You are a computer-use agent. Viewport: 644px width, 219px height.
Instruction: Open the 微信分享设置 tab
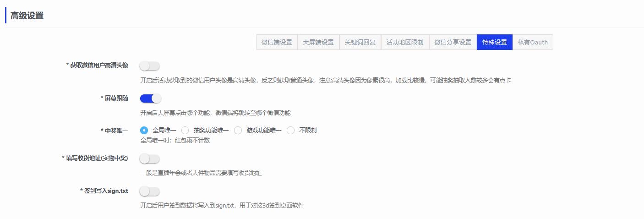(453, 42)
